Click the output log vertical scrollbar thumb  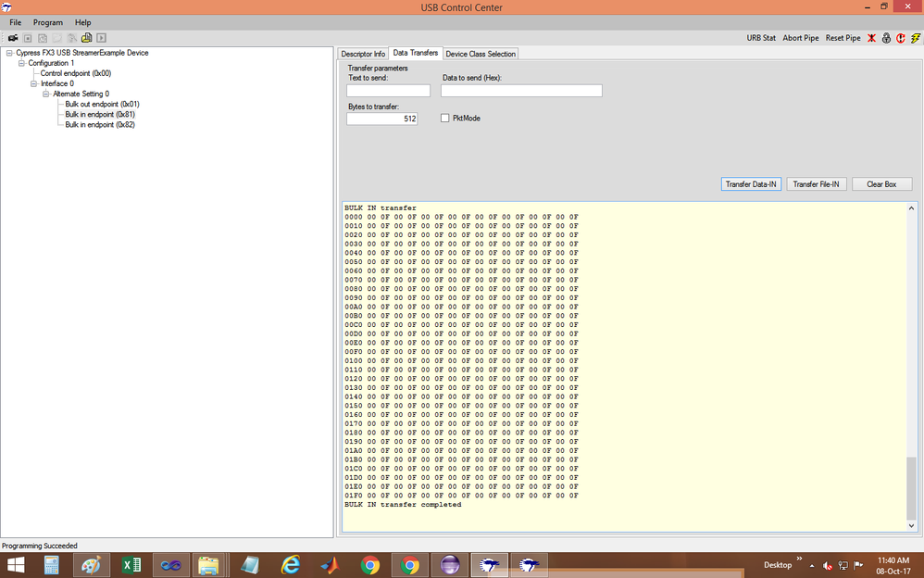click(911, 488)
